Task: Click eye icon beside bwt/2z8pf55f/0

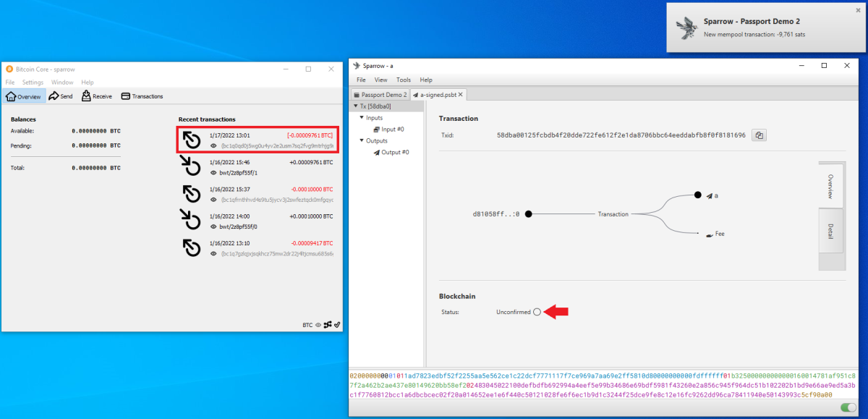Action: 214,227
